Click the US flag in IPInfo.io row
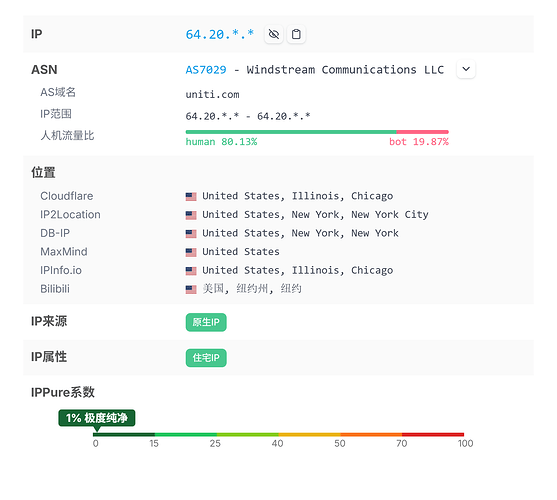557x500 pixels. [x=191, y=271]
